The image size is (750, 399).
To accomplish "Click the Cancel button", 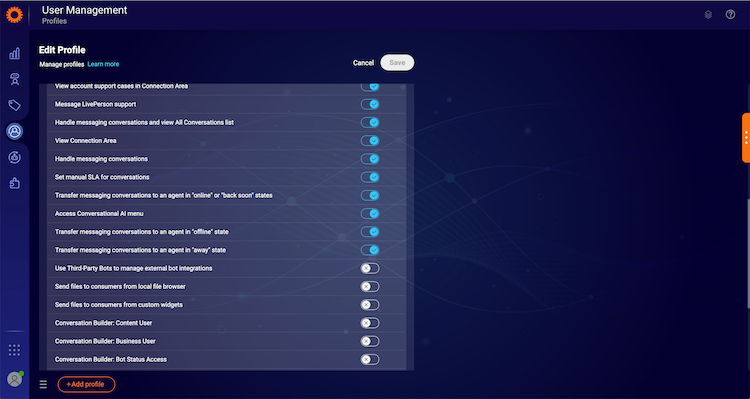I will (x=364, y=63).
